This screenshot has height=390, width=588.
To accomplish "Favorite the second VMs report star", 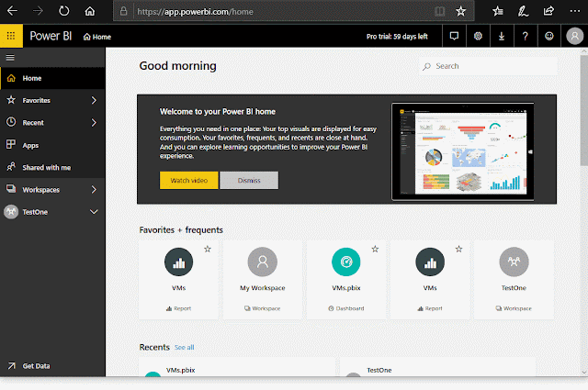I will tap(458, 249).
